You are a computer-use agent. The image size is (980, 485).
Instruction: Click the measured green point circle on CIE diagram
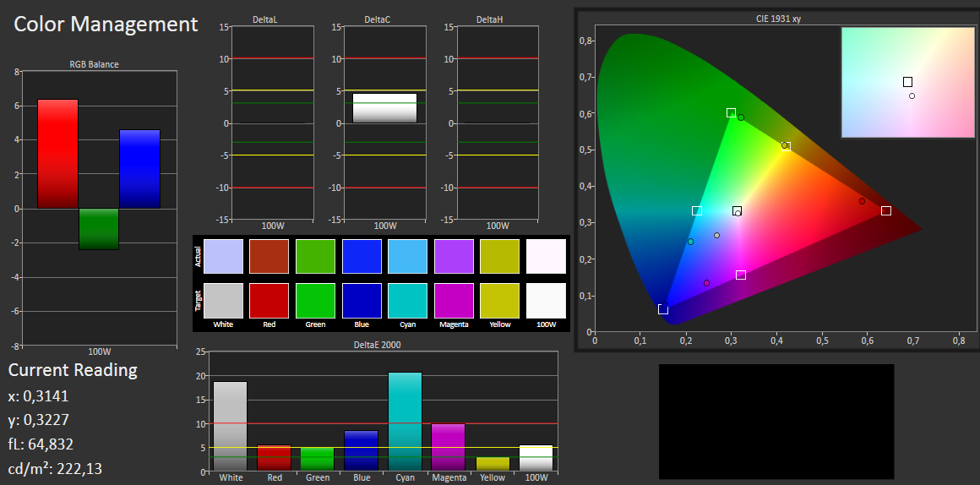pyautogui.click(x=741, y=117)
